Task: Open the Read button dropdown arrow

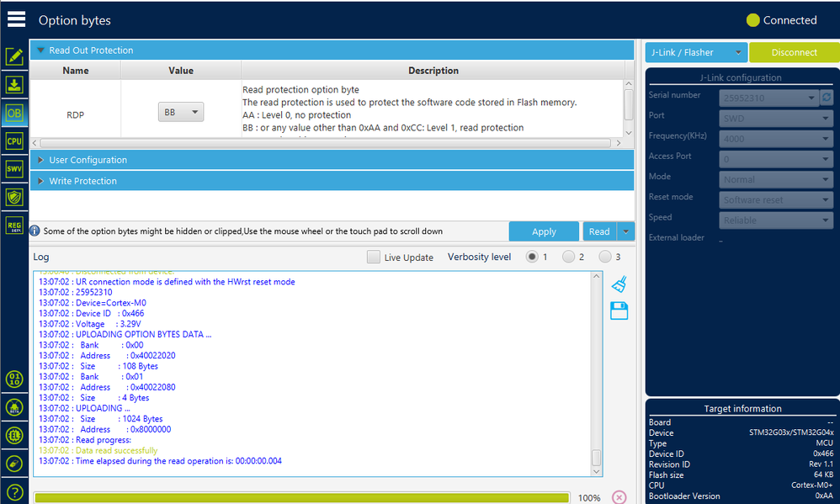Action: (625, 231)
